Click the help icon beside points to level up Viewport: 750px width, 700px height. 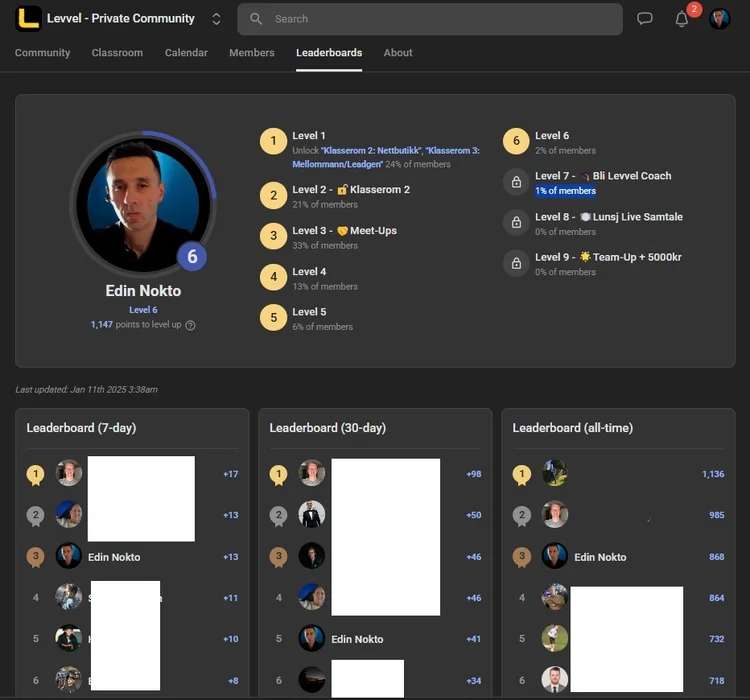tap(190, 325)
